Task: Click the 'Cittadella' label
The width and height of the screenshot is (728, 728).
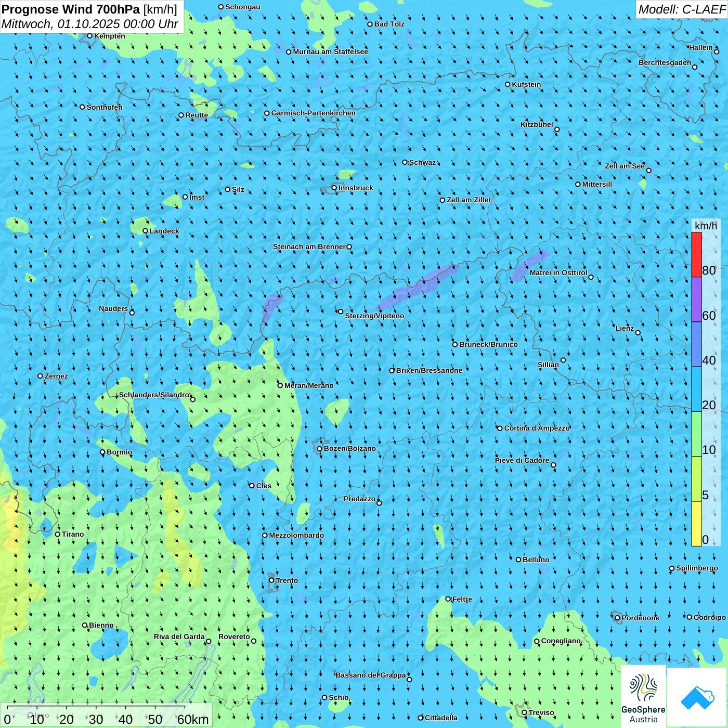Action: click(x=441, y=718)
